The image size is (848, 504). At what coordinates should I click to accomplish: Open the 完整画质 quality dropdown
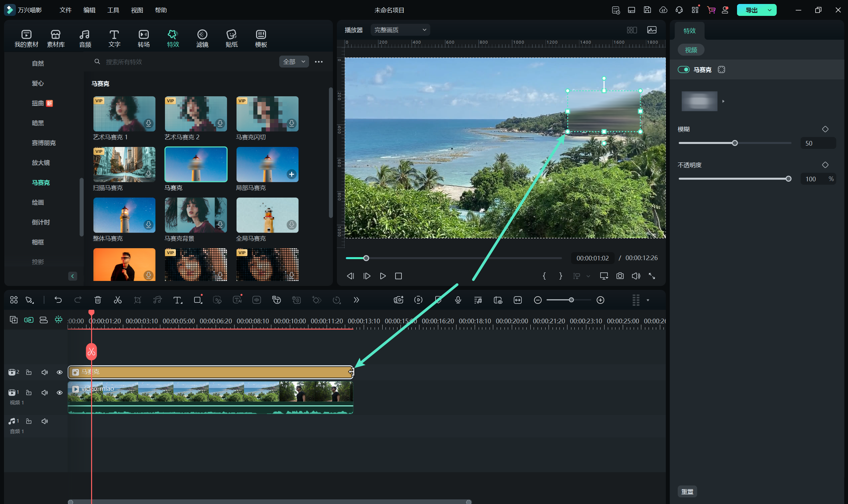pos(400,30)
